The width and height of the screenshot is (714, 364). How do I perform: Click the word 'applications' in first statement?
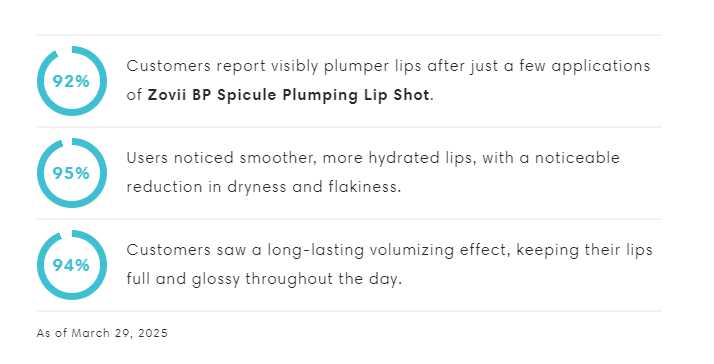pos(601,67)
